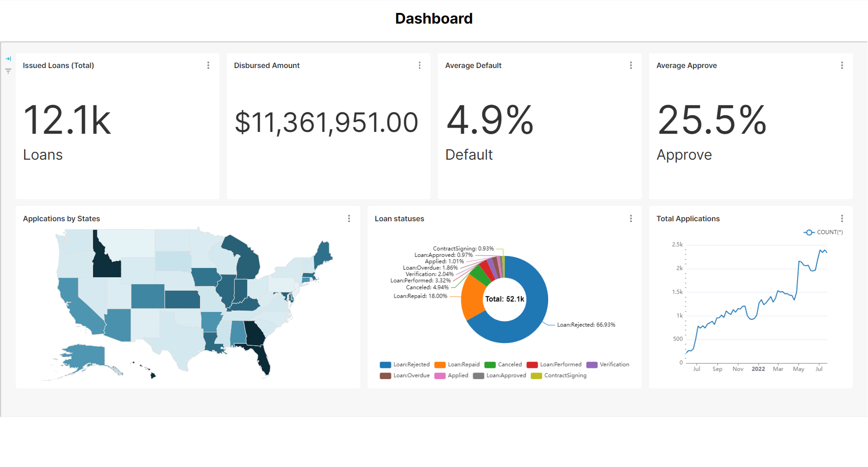868x467 pixels.
Task: Open Average Approve three-dot menu
Action: (x=842, y=65)
